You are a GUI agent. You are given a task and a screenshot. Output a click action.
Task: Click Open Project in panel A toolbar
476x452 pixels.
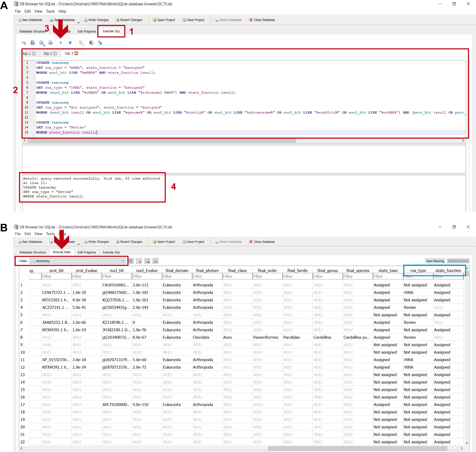[164, 20]
